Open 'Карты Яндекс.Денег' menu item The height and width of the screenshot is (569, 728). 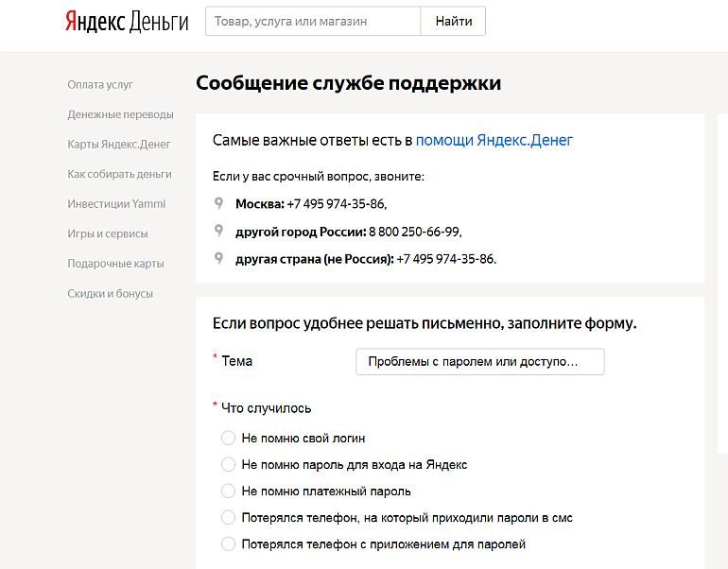click(x=119, y=145)
